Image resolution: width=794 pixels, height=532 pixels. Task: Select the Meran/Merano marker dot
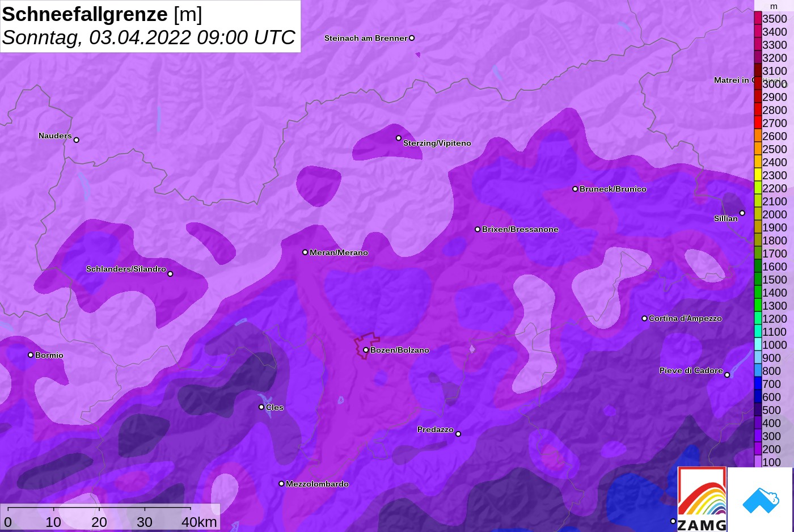coord(305,252)
